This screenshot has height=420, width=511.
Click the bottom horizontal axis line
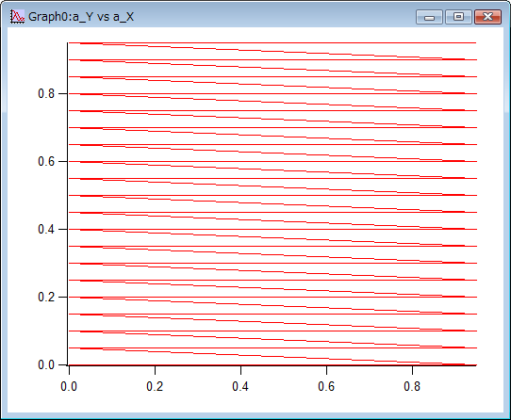[x=272, y=365]
